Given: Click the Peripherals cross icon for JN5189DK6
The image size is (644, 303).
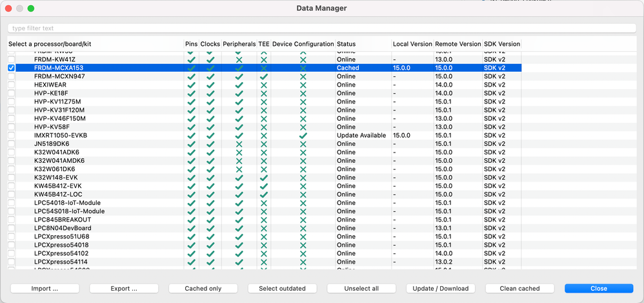Looking at the screenshot, I should pos(239,144).
